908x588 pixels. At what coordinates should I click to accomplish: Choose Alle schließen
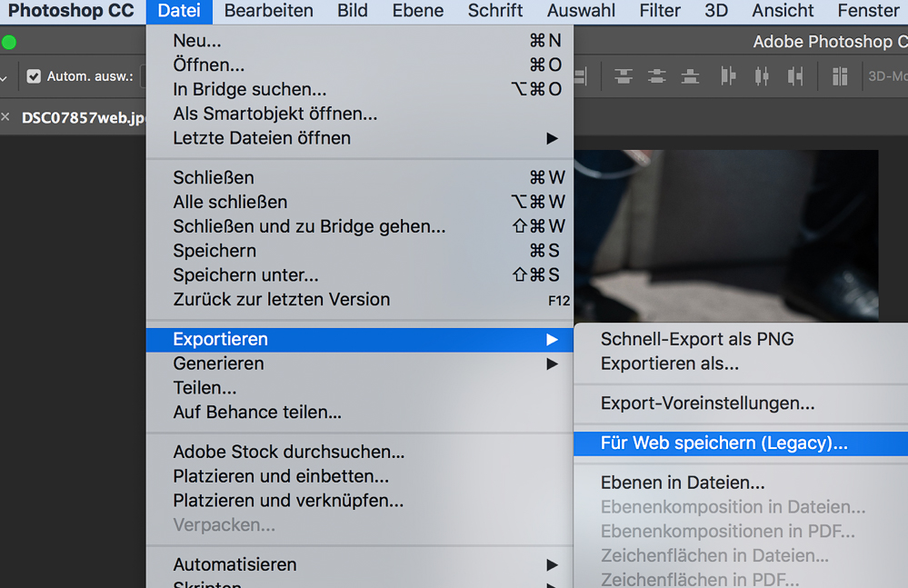tap(360, 202)
